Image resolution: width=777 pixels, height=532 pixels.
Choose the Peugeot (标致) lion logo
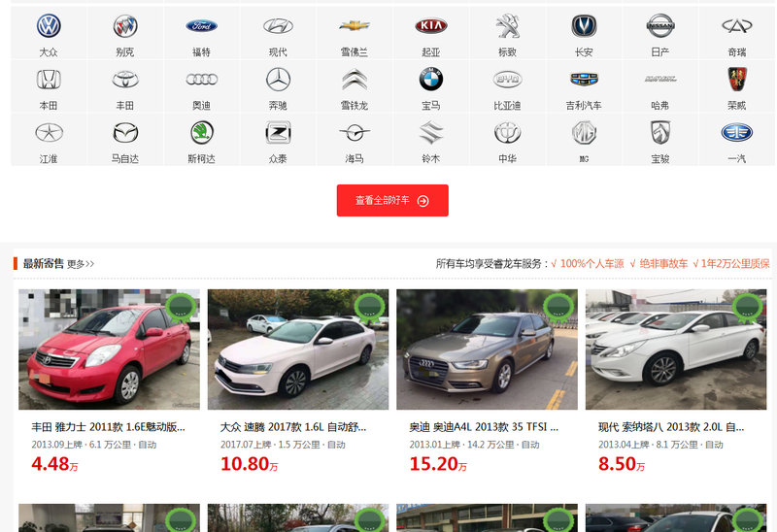[x=507, y=26]
